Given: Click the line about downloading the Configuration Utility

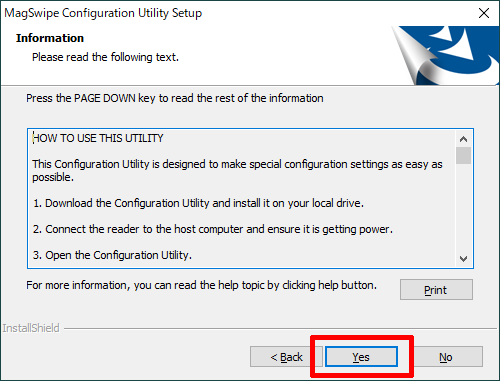Looking at the screenshot, I should click(x=198, y=203).
